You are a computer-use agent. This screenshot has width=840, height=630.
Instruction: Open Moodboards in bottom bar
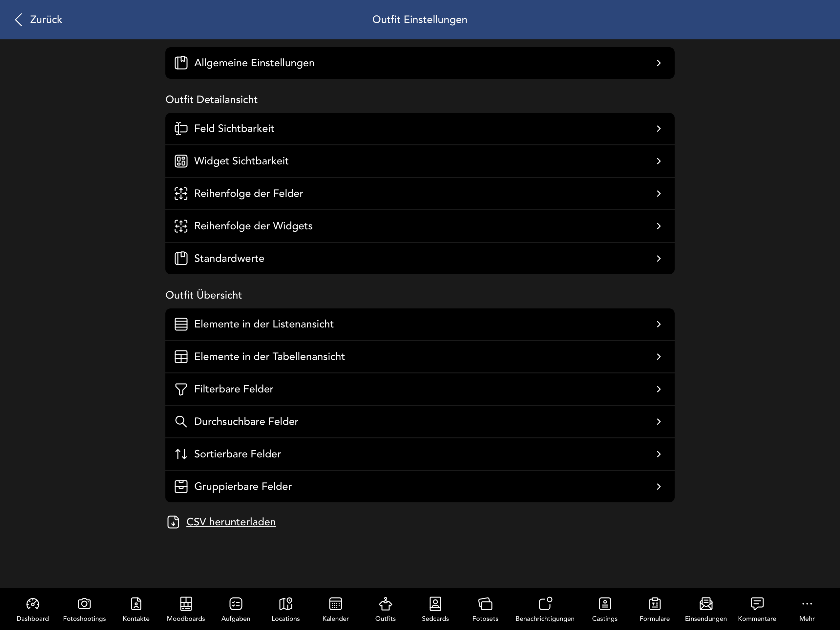[x=186, y=603]
